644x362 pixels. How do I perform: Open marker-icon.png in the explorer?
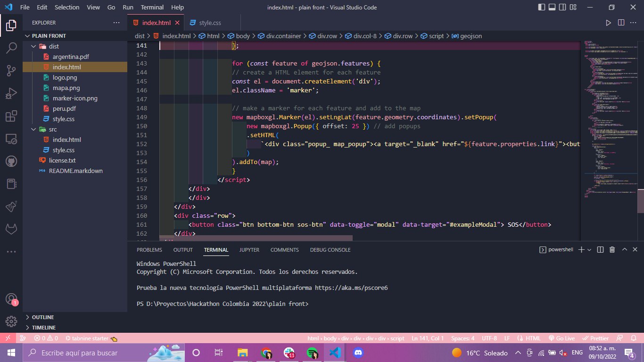[x=75, y=98]
